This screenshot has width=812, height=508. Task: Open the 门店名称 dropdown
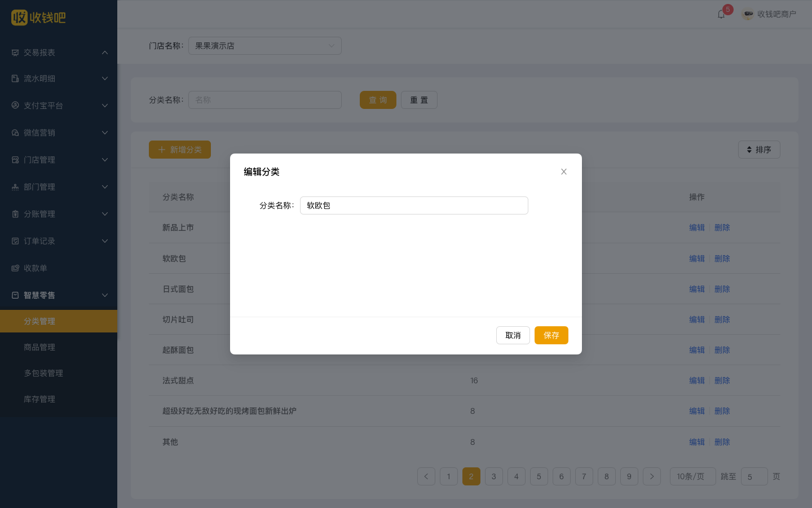click(x=265, y=46)
